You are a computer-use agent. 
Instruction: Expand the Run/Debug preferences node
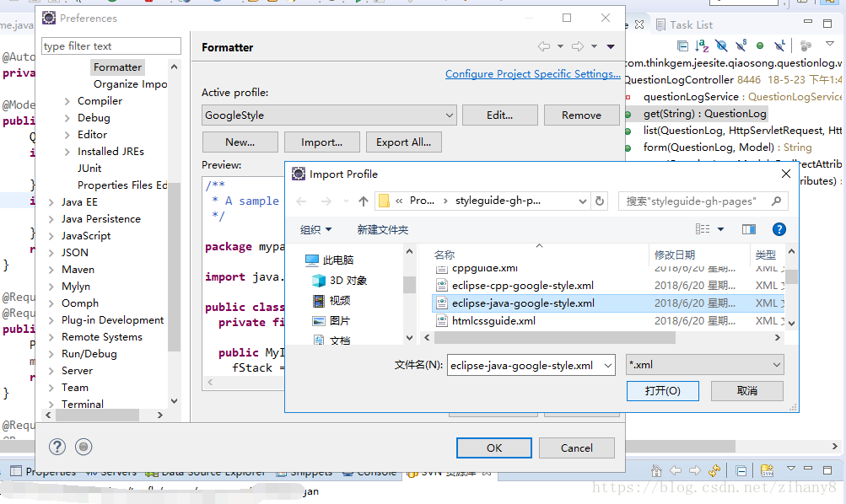coord(51,354)
